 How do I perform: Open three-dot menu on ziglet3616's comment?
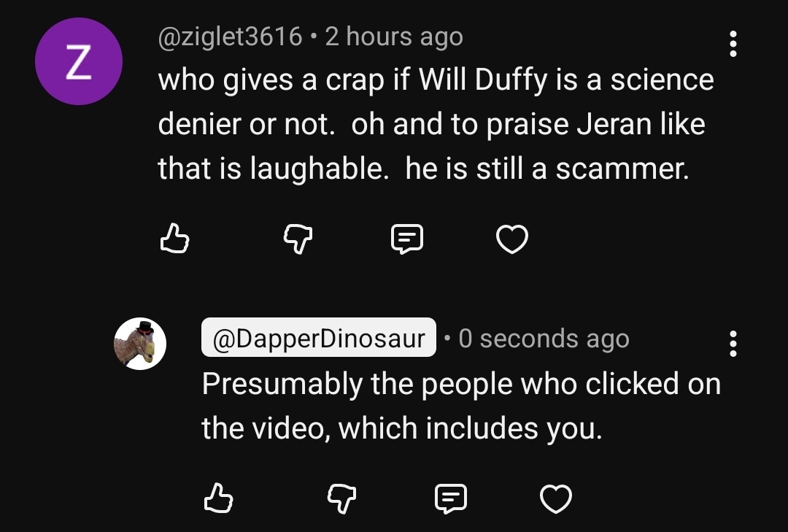pyautogui.click(x=733, y=44)
